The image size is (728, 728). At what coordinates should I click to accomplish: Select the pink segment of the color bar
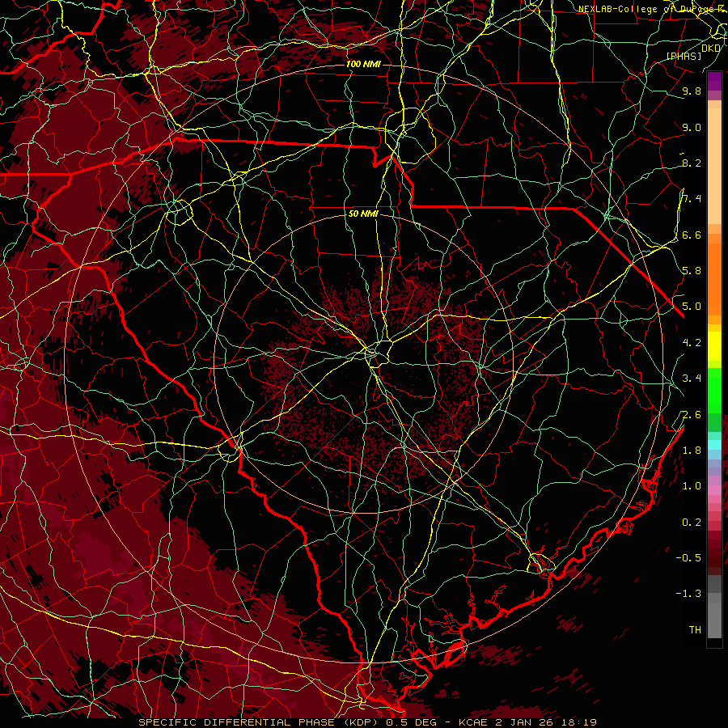tap(714, 490)
